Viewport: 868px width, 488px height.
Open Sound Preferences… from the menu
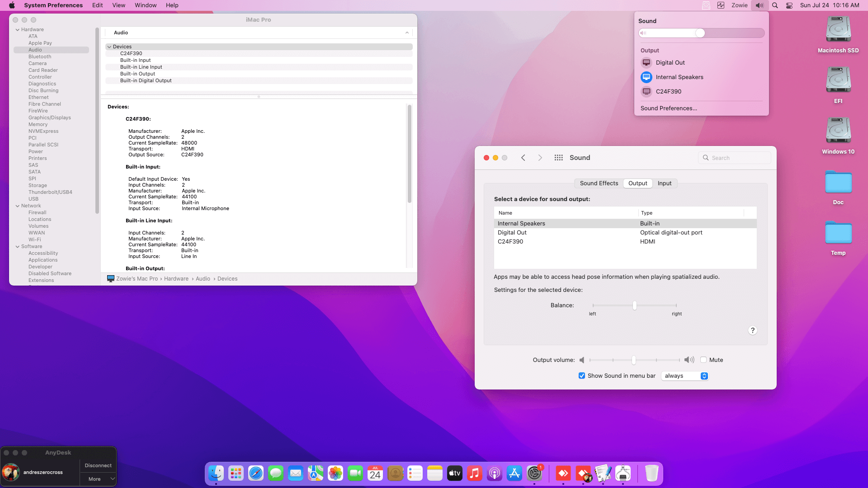coord(669,108)
